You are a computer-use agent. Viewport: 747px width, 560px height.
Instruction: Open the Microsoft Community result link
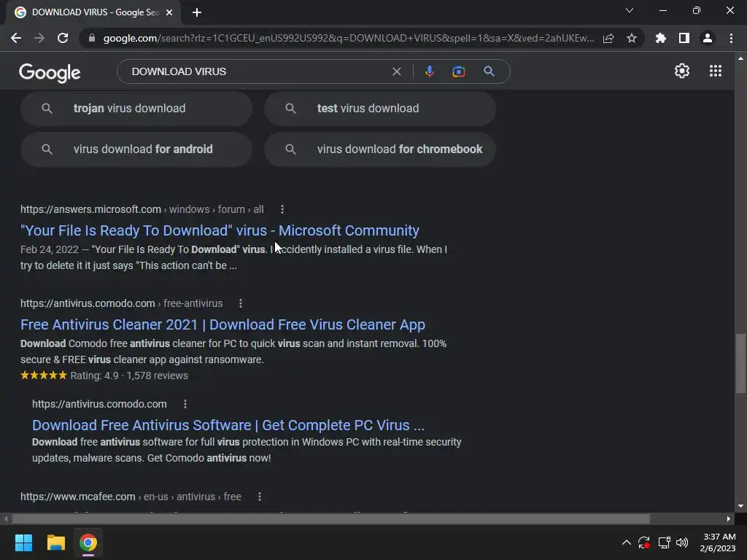point(220,230)
